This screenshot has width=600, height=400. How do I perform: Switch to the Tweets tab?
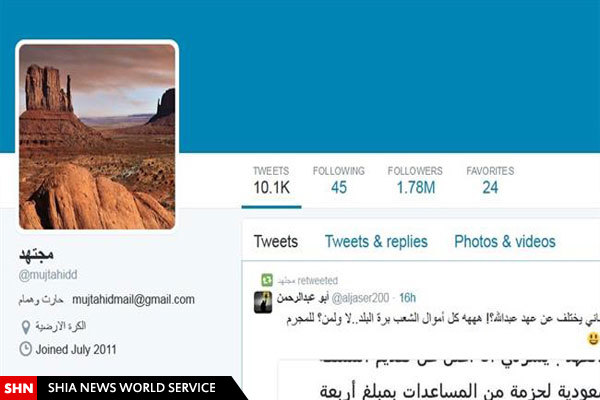pyautogui.click(x=276, y=242)
